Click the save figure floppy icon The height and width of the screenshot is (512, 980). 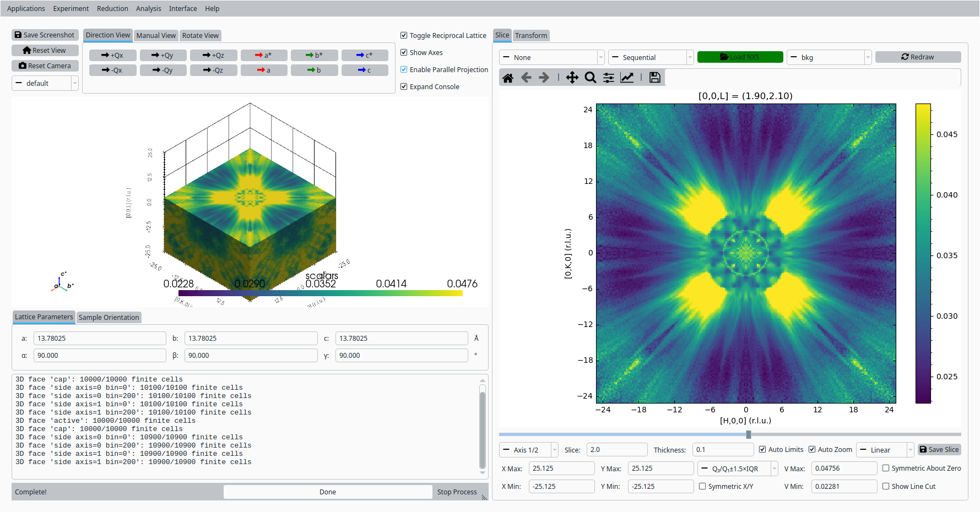[x=654, y=78]
